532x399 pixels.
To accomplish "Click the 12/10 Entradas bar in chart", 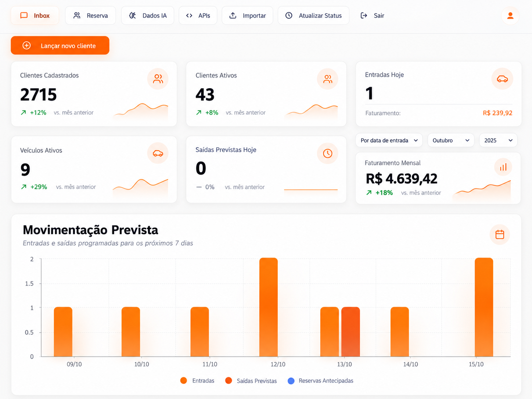I will point(269,307).
